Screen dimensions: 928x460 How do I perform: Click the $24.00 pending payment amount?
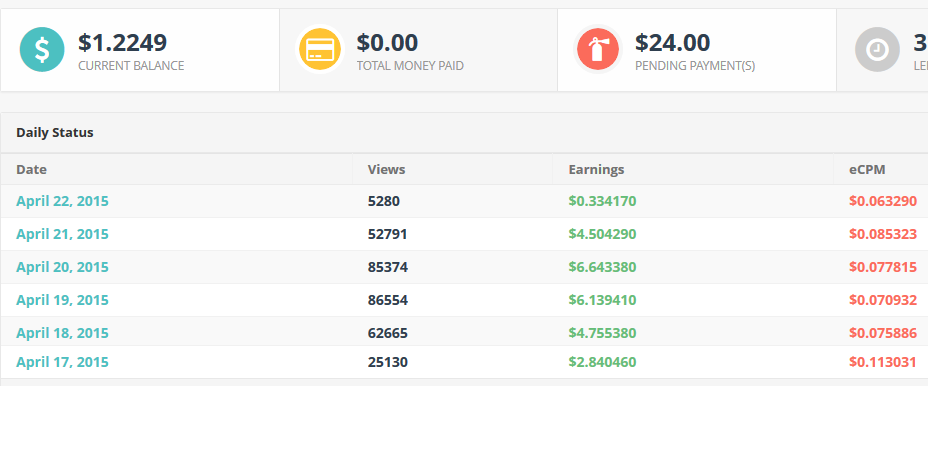click(x=672, y=43)
